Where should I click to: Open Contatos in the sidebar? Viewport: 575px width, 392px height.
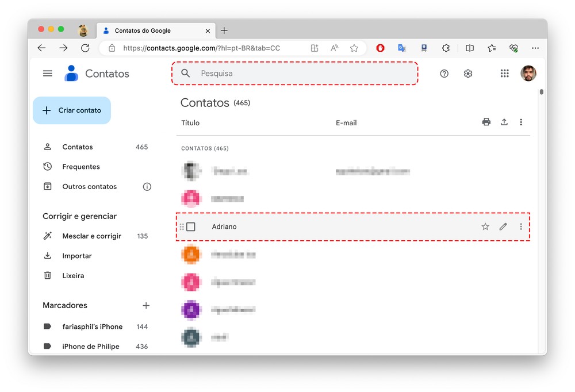pos(95,147)
